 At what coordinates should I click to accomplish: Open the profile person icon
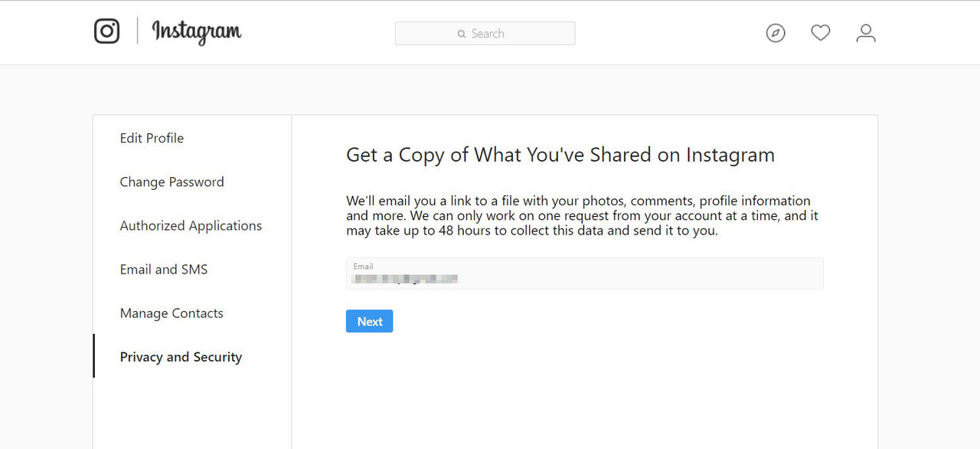click(866, 33)
